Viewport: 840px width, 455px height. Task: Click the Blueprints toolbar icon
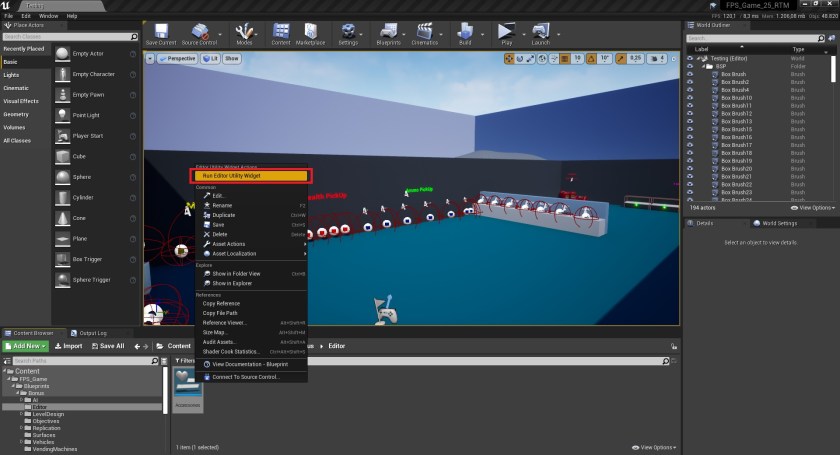388,33
